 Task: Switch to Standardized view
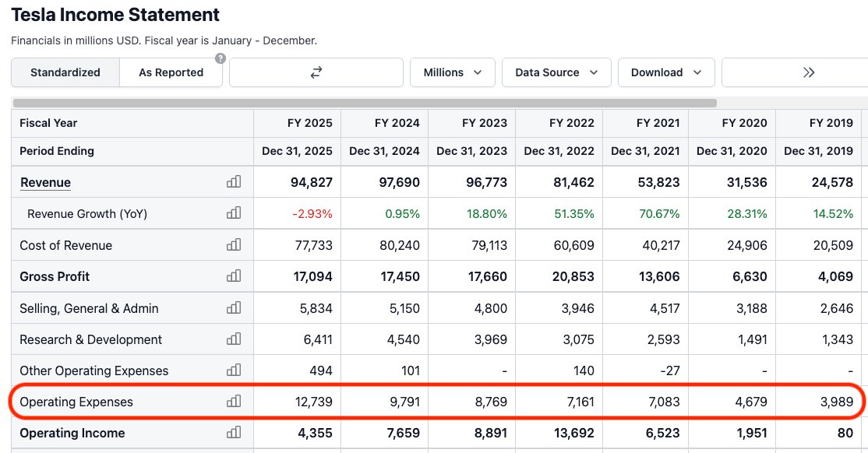pos(65,72)
